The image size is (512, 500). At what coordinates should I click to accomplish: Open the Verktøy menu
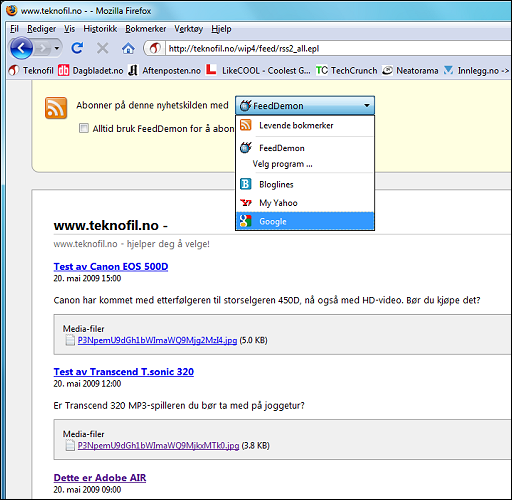(x=188, y=29)
